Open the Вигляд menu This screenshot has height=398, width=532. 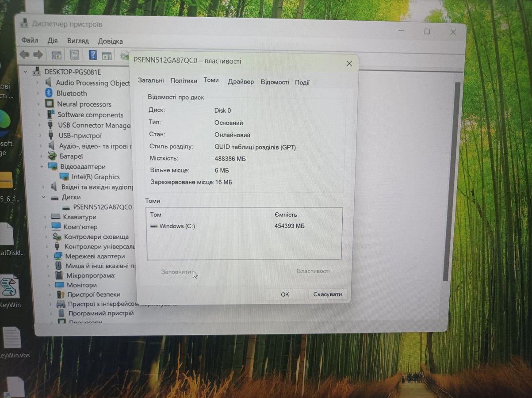[x=78, y=41]
